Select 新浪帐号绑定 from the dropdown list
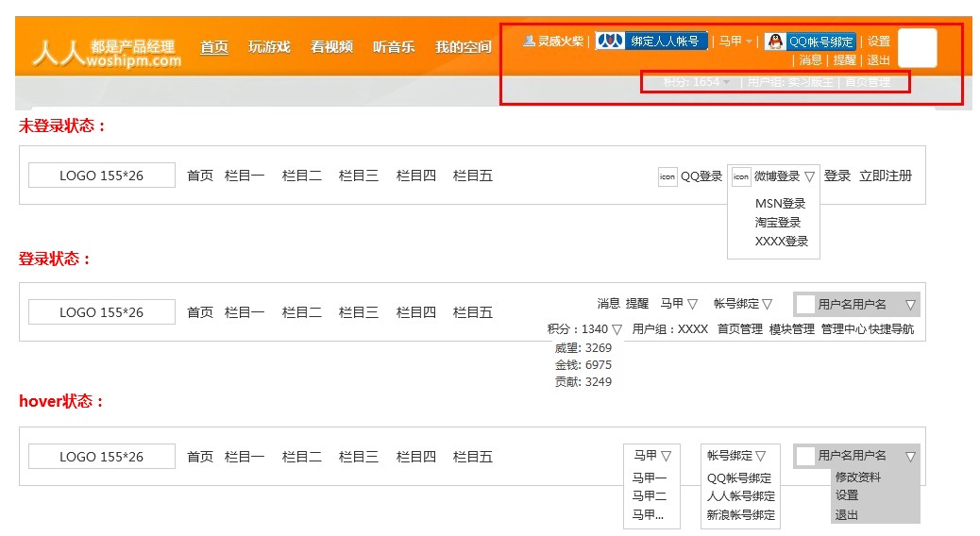980x536 pixels. [741, 514]
